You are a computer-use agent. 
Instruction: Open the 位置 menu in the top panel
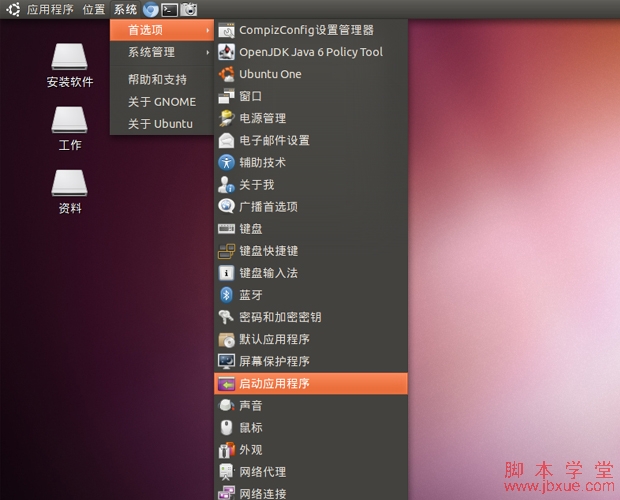94,9
